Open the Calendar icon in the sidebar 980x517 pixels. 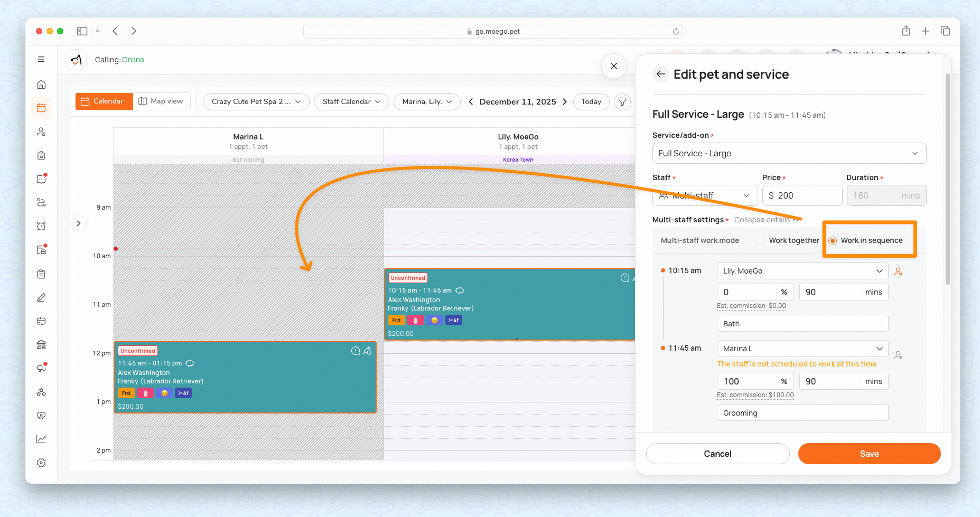pyautogui.click(x=41, y=108)
